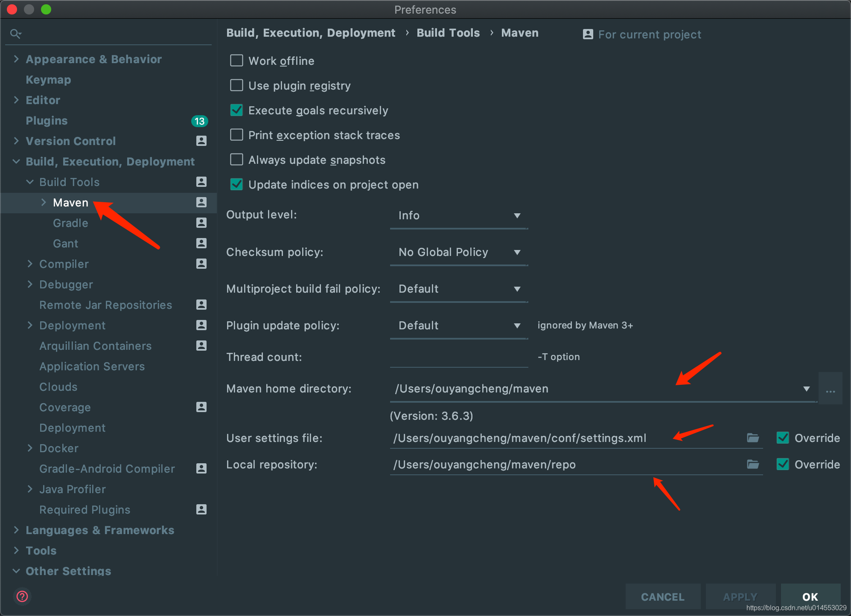Click the folder icon beside User settings file
This screenshot has width=851, height=616.
753,438
